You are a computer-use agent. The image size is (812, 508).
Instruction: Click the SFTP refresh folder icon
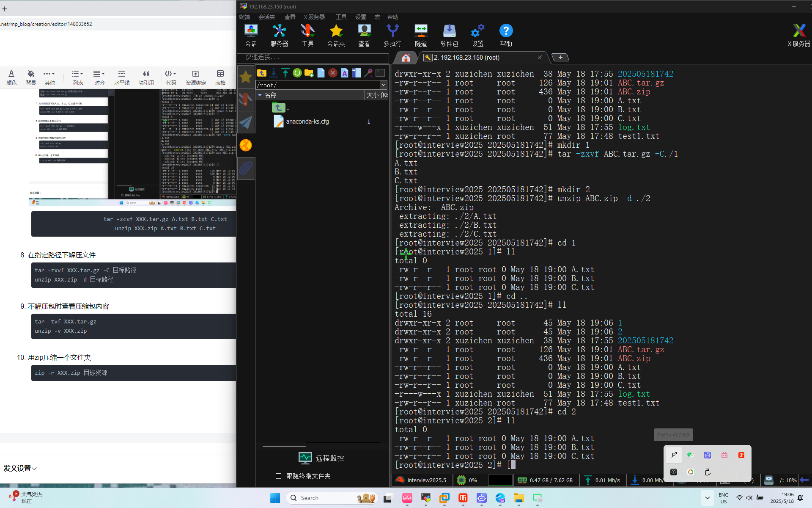[297, 73]
